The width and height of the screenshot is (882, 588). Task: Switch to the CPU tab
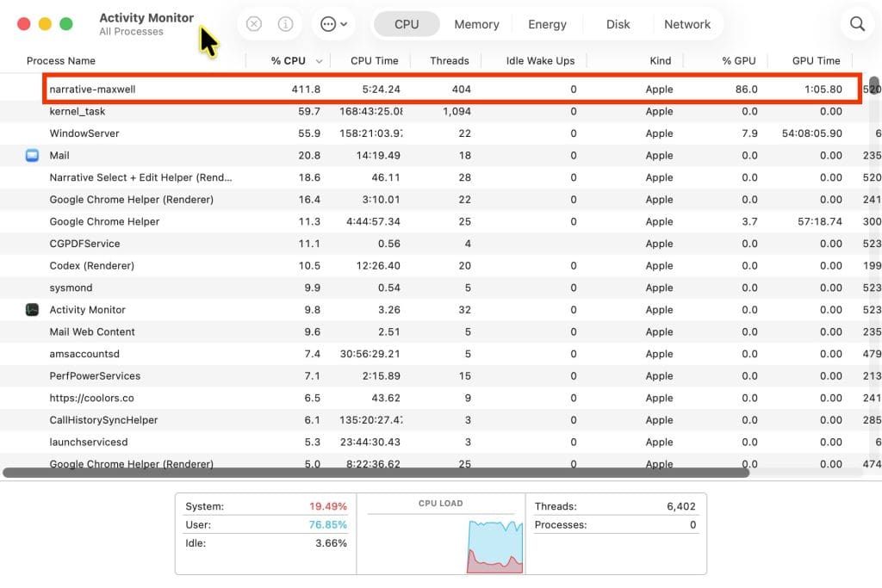tap(407, 24)
